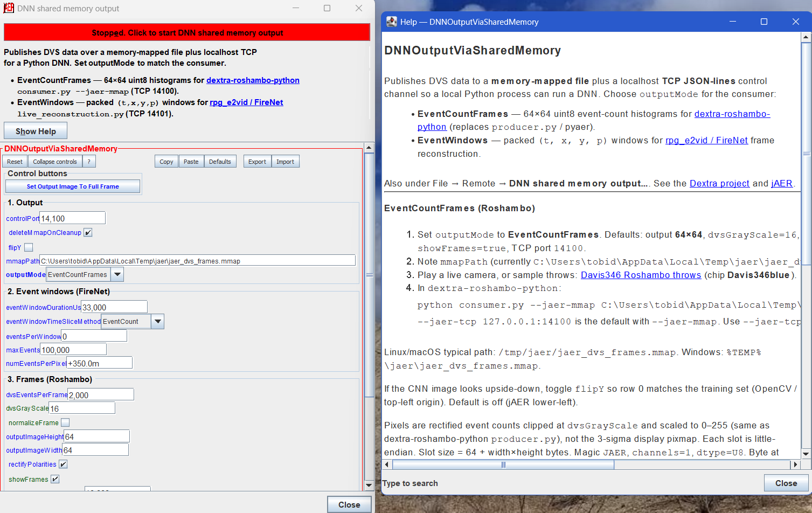
Task: Click Reset button
Action: click(15, 162)
